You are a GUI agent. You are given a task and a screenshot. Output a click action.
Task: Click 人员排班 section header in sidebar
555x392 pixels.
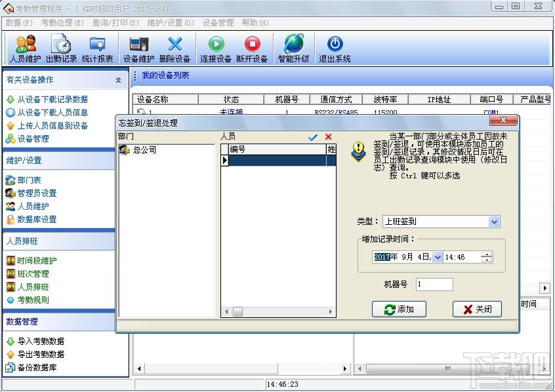[x=59, y=241]
